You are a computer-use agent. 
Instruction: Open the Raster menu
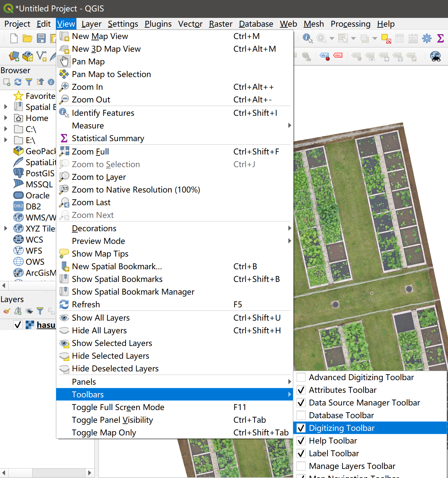coord(221,24)
